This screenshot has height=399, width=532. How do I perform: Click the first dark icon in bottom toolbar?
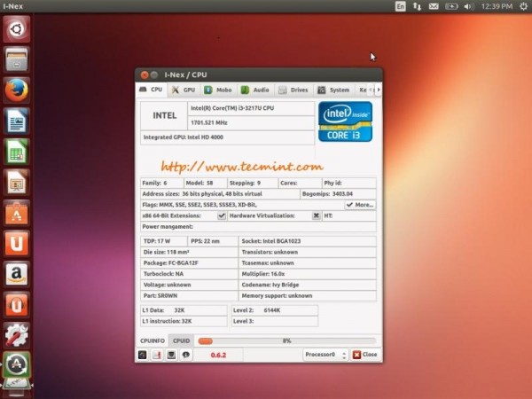click(143, 355)
